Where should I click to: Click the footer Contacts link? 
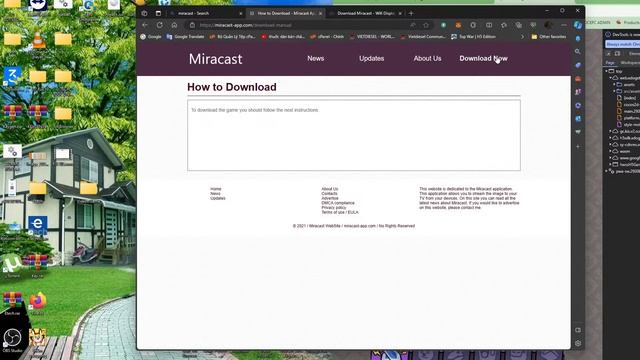(329, 193)
